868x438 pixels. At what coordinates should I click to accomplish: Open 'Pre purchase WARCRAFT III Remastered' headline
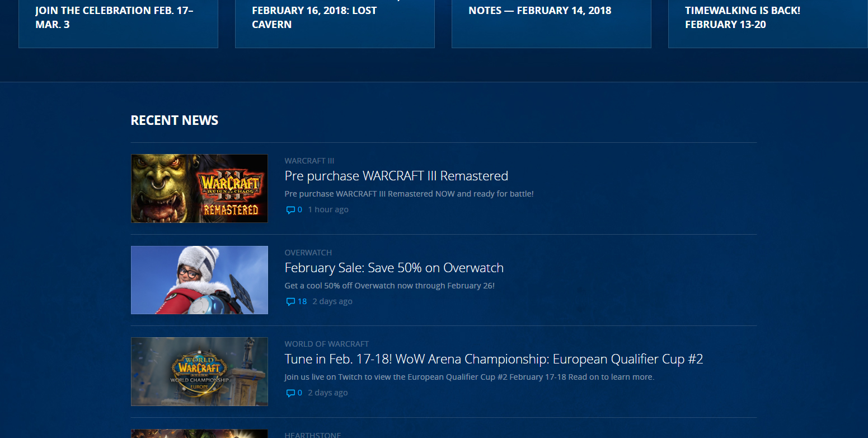tap(396, 176)
